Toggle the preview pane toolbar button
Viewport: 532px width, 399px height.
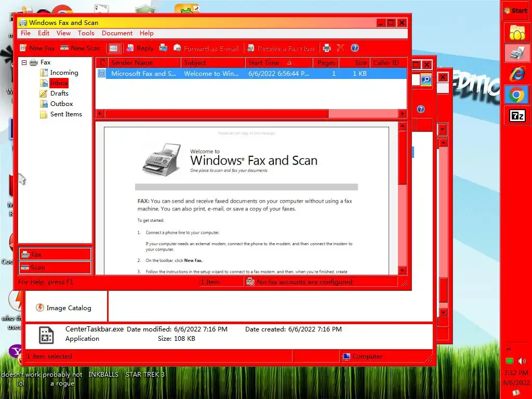114,48
